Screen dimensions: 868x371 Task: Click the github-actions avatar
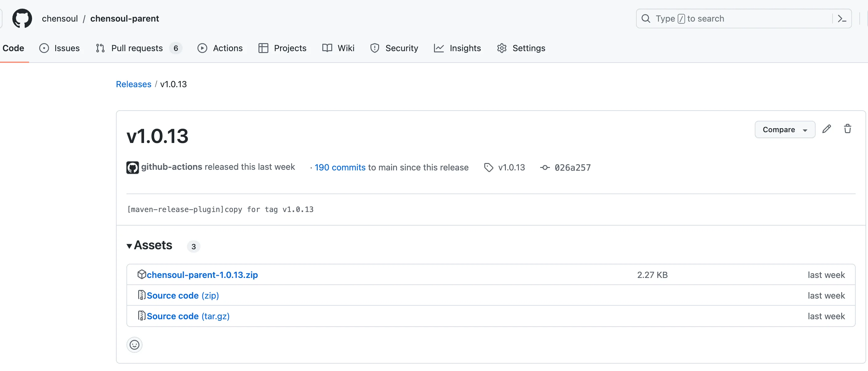click(132, 167)
